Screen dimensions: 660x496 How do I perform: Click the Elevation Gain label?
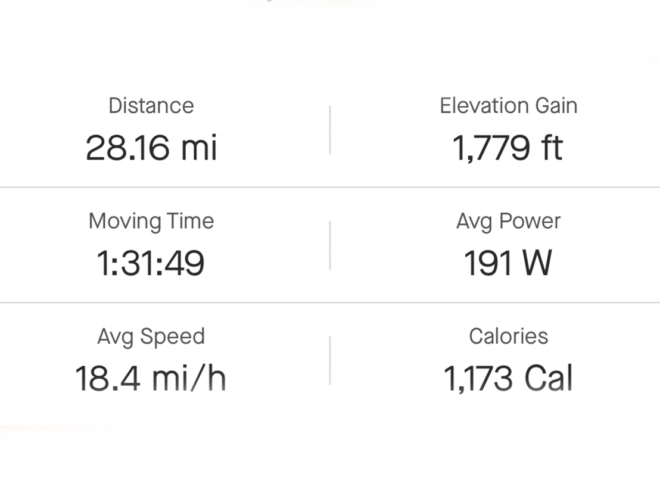pyautogui.click(x=508, y=105)
